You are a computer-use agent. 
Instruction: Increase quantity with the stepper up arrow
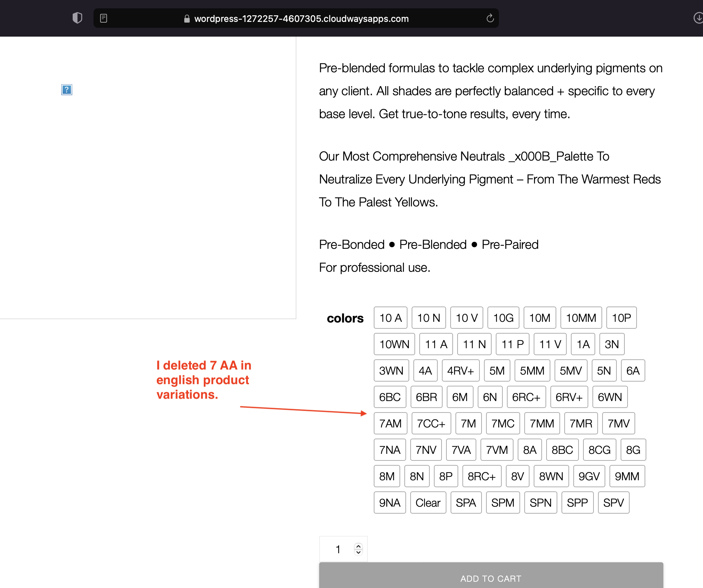click(x=358, y=546)
